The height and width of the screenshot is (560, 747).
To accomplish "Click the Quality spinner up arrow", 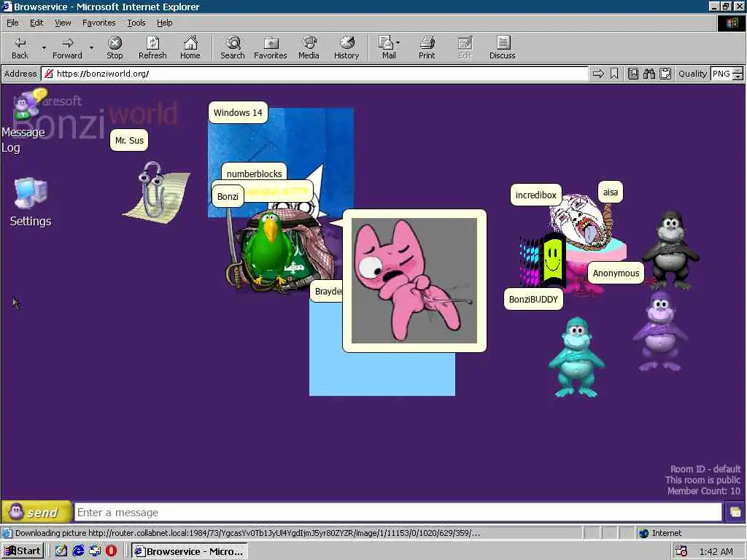I will click(738, 71).
